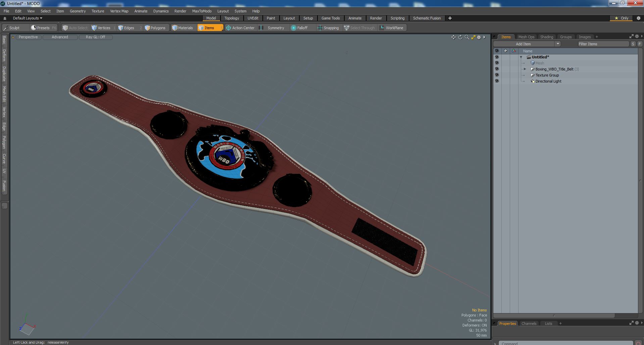This screenshot has height=345, width=644.
Task: Switch to Materials selection mode
Action: [183, 28]
